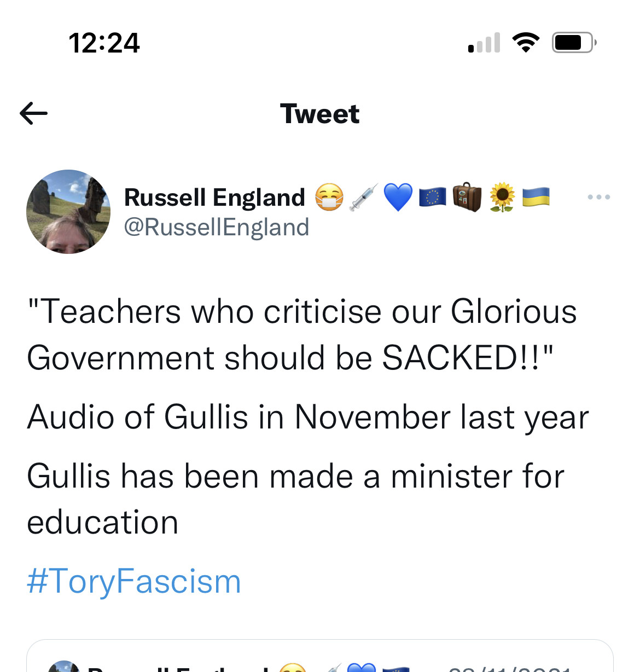Tap the cellular signal bars icon
This screenshot has width=640, height=672.
coord(485,43)
